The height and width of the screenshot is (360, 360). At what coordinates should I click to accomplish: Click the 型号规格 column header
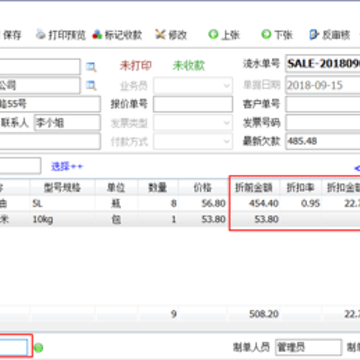click(x=62, y=188)
